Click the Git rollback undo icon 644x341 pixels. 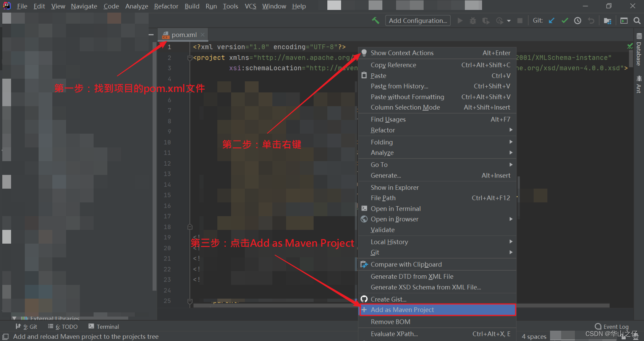591,21
